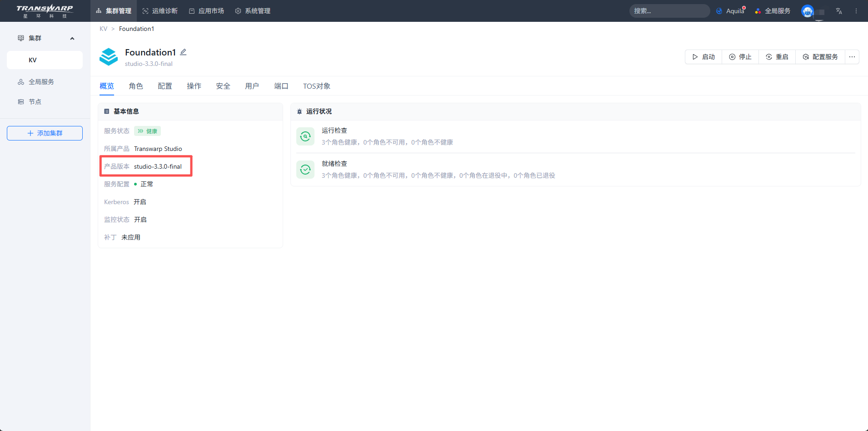This screenshot has height=431, width=868.
Task: Click the 运行状况 panel header icon
Action: [x=299, y=111]
